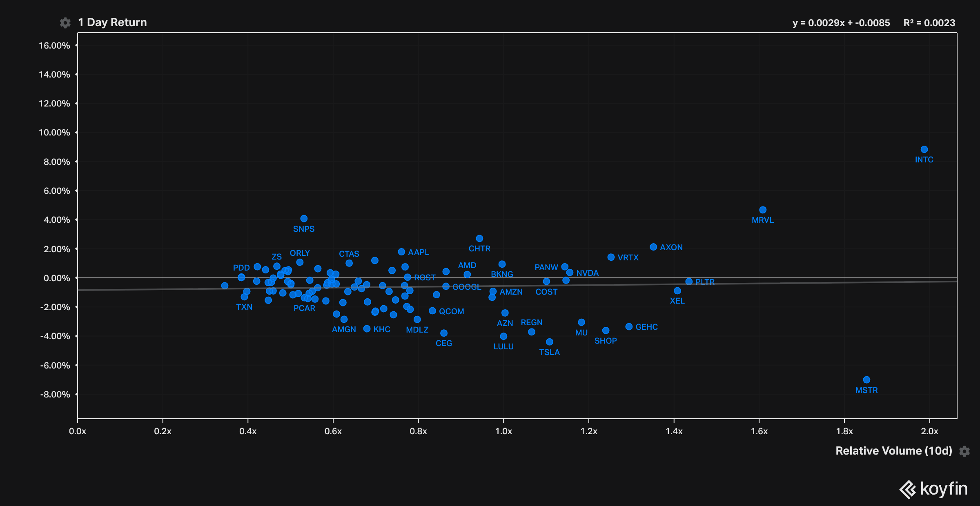Image resolution: width=980 pixels, height=506 pixels.
Task: Click the Relative Volume (10d) axis title
Action: click(893, 451)
